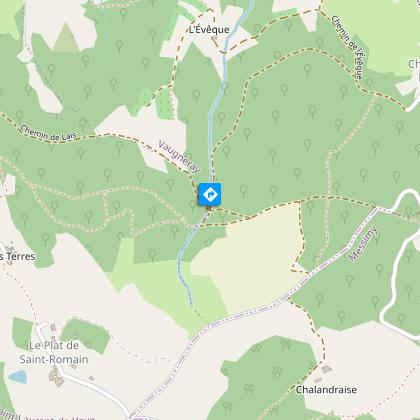
Task: Select the L'Évêque place label
Action: point(209,30)
